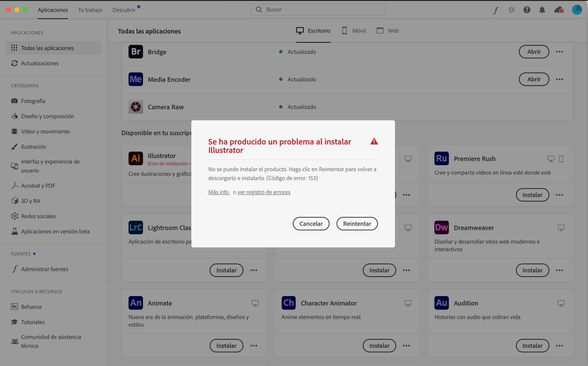Open more options for Premiere Rush
Viewport: 588px width, 366px height.
click(560, 195)
